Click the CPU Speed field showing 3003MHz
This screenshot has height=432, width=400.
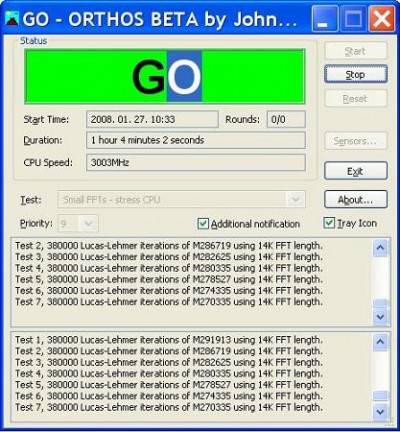click(196, 163)
